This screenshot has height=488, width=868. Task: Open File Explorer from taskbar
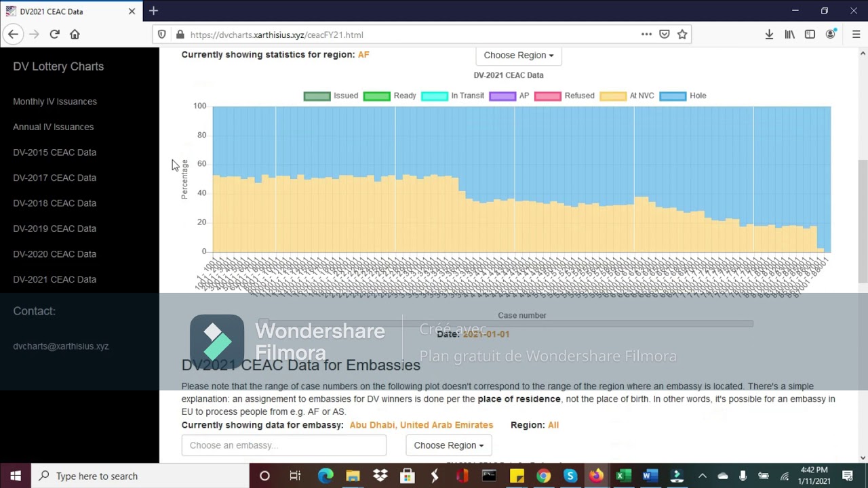click(353, 476)
